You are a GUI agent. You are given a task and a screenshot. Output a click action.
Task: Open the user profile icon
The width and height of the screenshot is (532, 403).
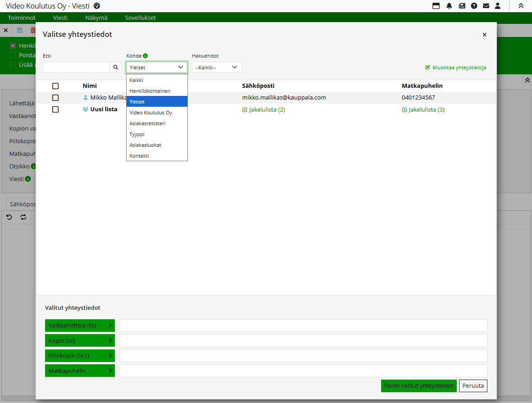pyautogui.click(x=498, y=6)
